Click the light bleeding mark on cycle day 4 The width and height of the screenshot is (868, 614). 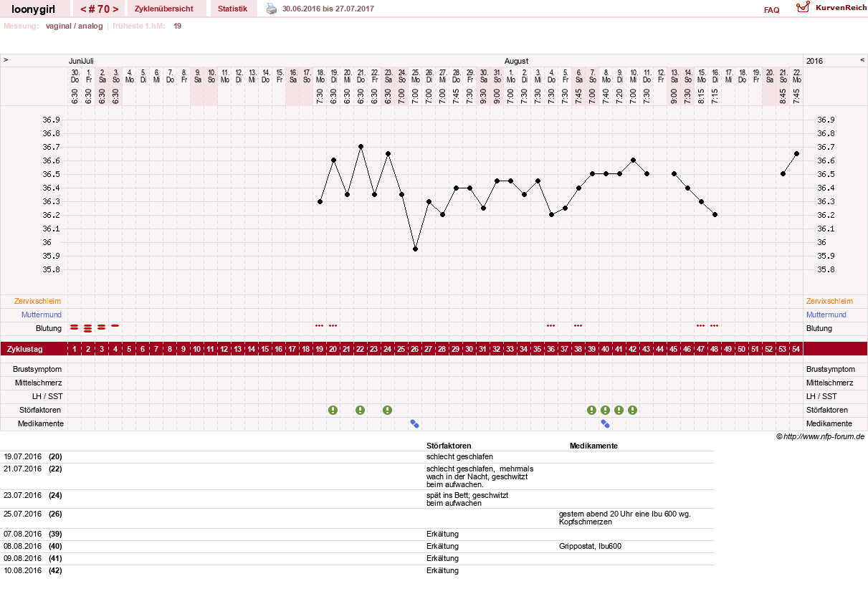[115, 325]
